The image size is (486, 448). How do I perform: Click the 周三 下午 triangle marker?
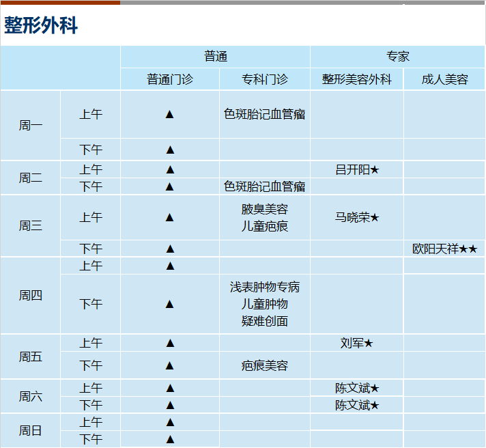(x=170, y=249)
